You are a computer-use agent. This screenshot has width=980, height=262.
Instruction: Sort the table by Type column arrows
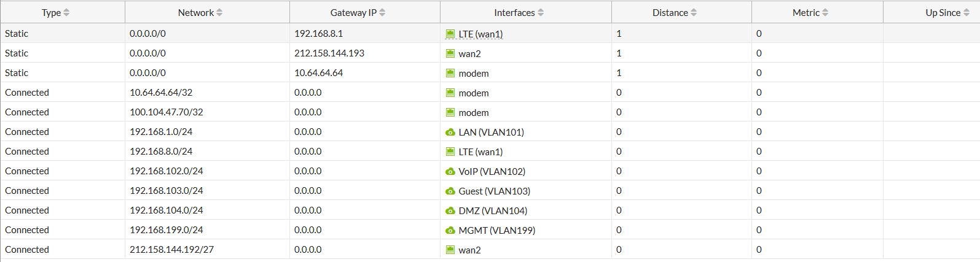click(x=66, y=13)
